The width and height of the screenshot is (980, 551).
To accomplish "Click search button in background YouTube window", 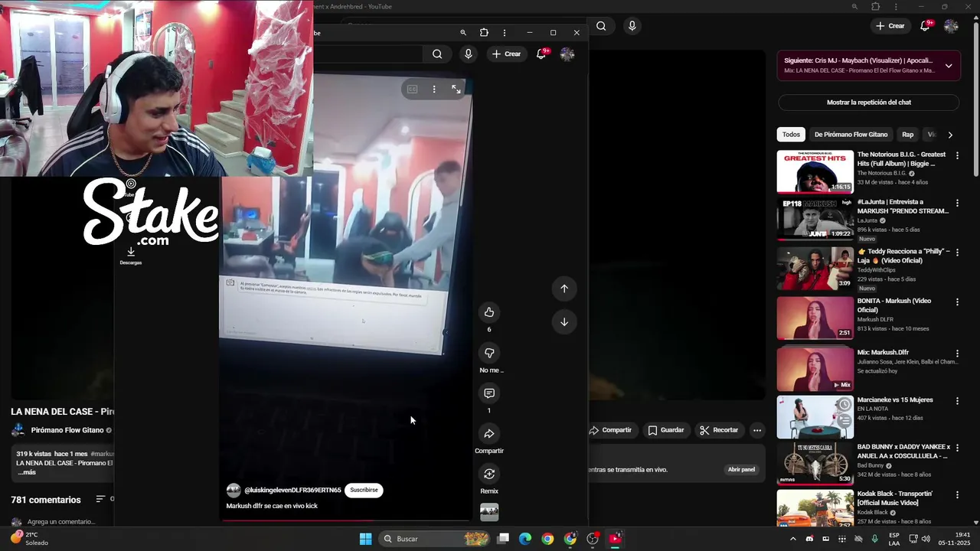I will [601, 26].
